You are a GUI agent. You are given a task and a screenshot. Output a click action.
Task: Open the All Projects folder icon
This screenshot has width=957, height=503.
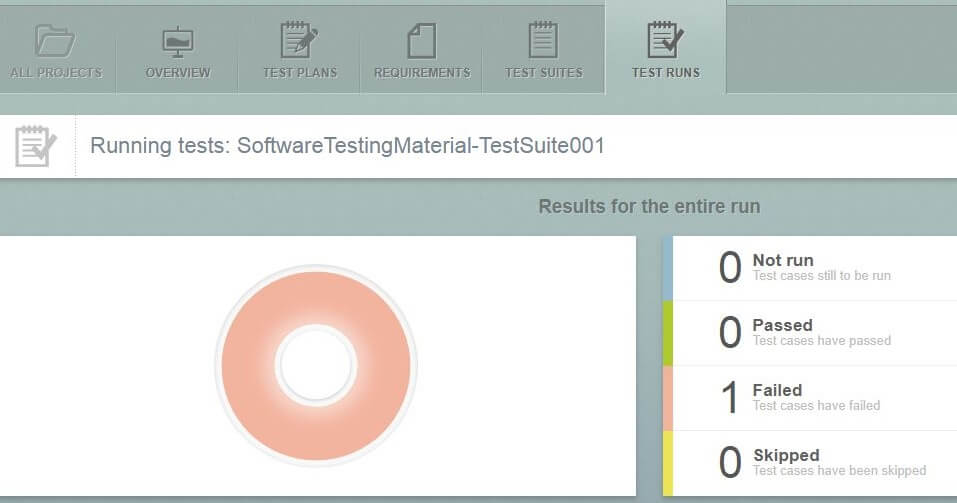(55, 41)
